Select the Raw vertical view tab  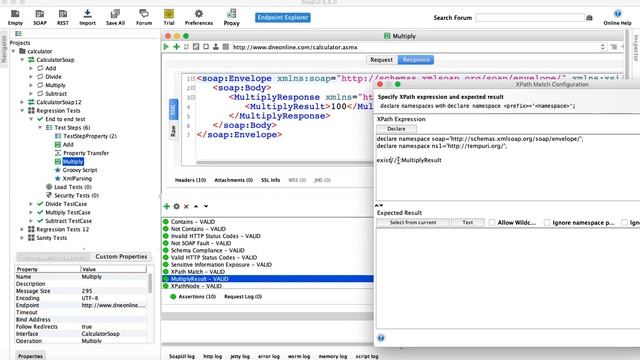[x=173, y=131]
